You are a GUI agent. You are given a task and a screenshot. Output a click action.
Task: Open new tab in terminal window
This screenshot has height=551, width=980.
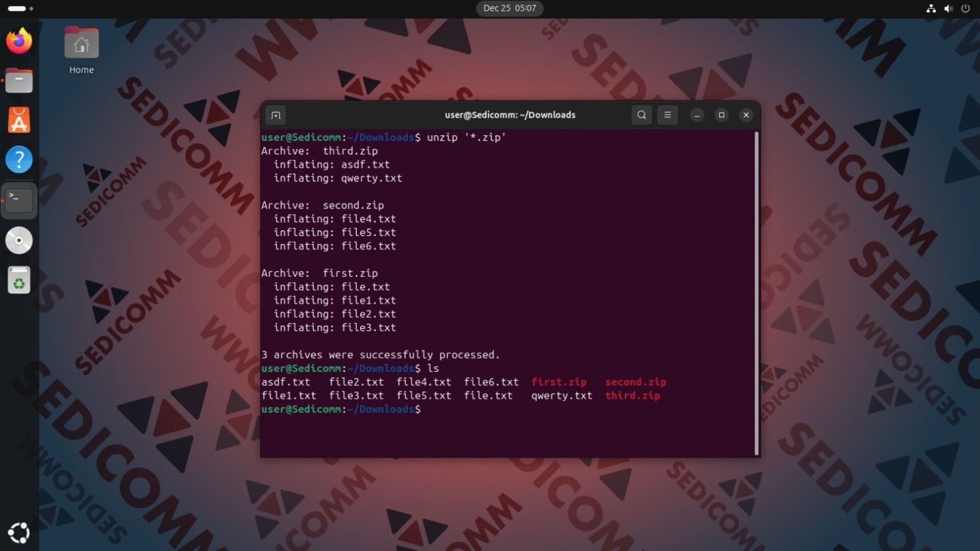pos(276,115)
